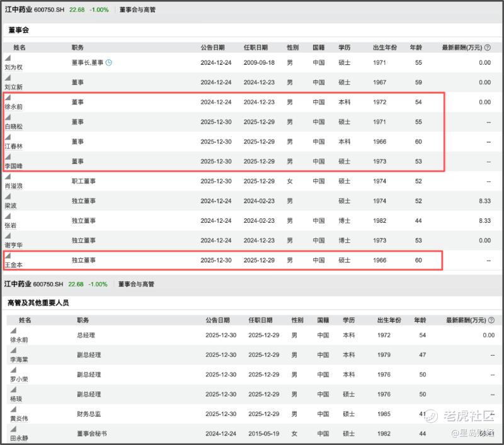This screenshot has height=445, width=504.
Task: Sort by 公告日期 header in 董事会 table
Action: point(212,47)
